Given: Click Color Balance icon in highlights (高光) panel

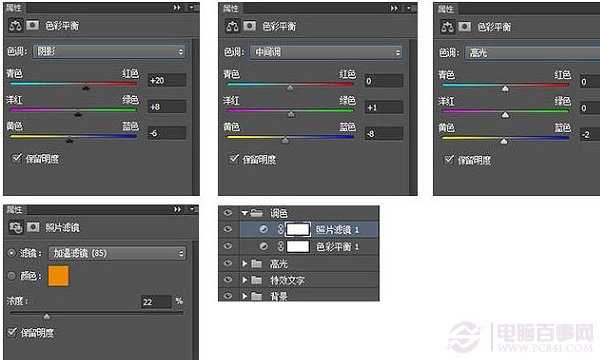Looking at the screenshot, I should (448, 27).
